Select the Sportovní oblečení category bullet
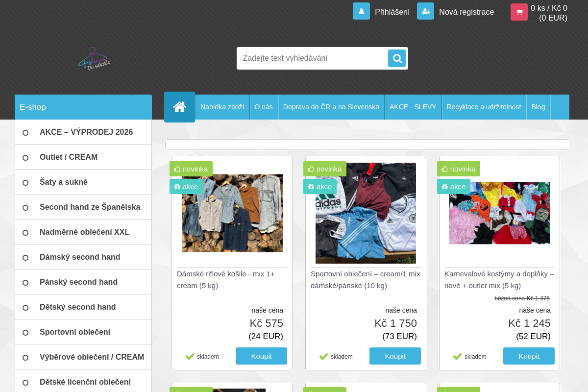 [x=25, y=332]
